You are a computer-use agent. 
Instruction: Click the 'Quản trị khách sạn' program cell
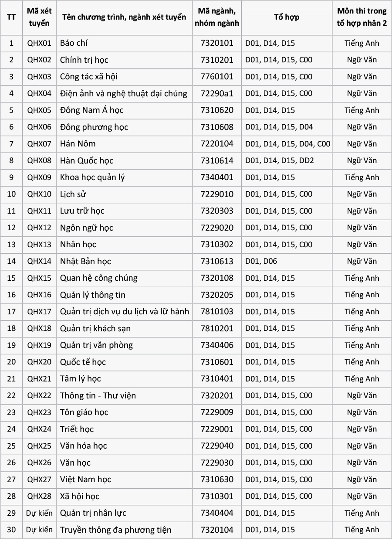(x=95, y=328)
